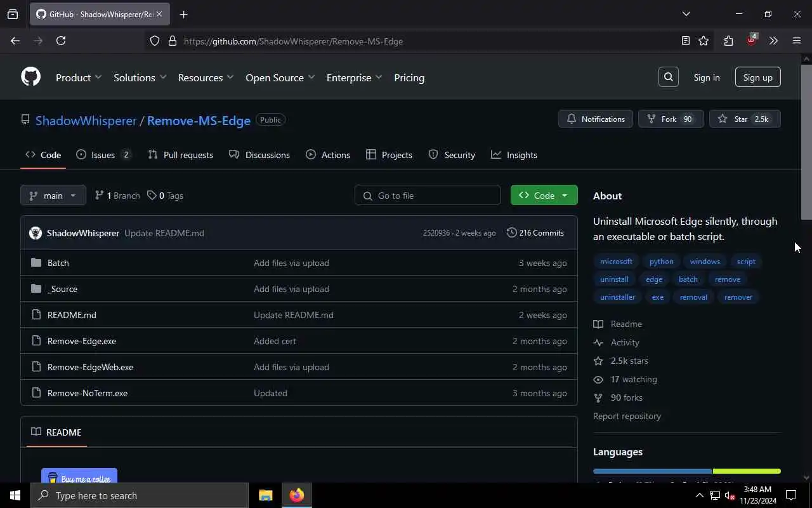Click the browser back arrow
The width and height of the screenshot is (812, 508).
(15, 41)
